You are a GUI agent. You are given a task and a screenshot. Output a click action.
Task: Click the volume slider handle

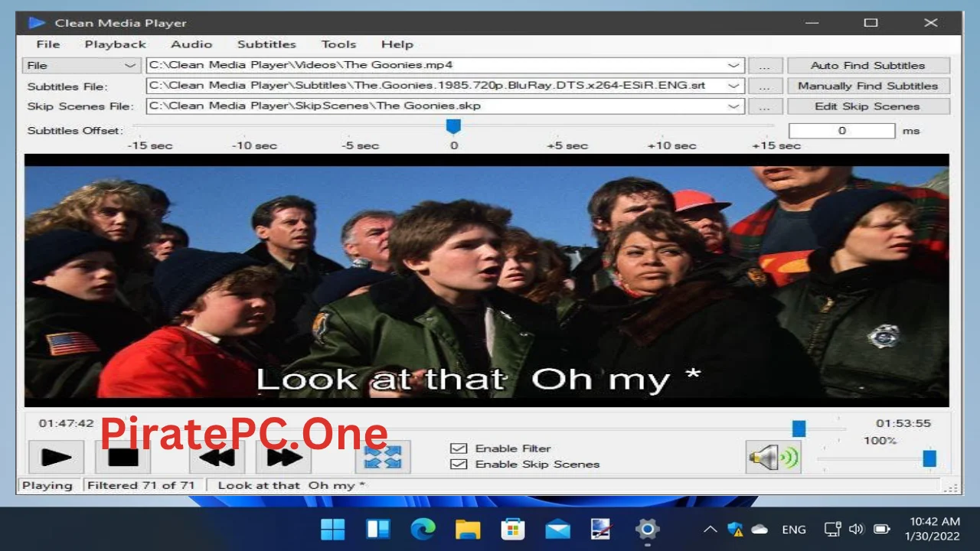pos(929,458)
